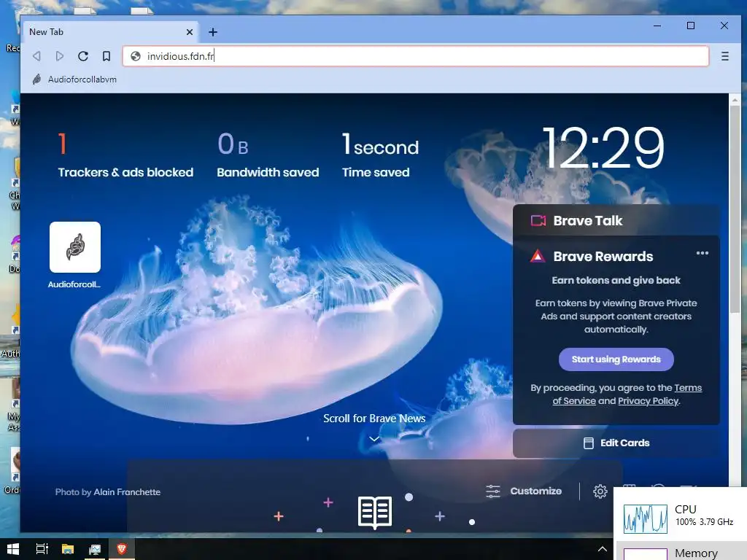Select the New Tab tab
747x560 pixels.
coord(111,32)
